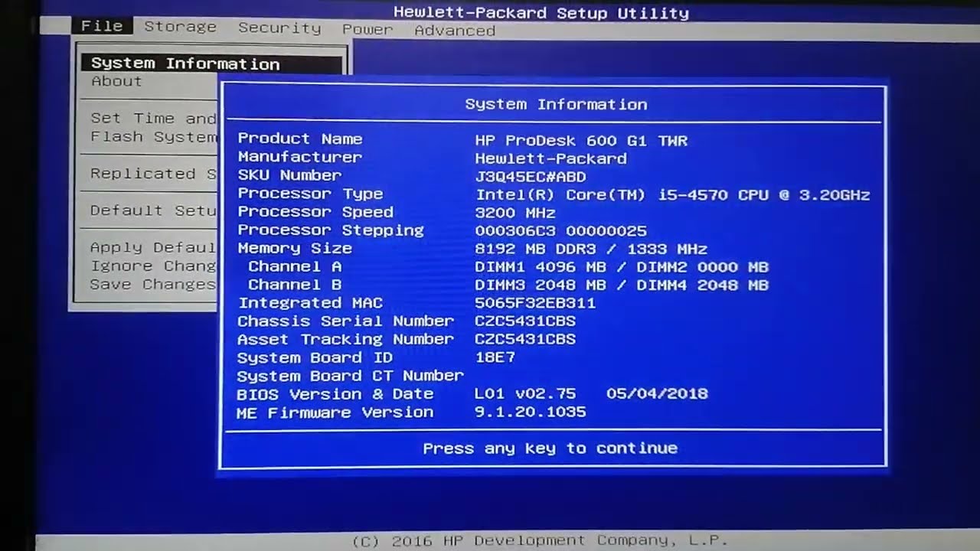Select the About menu entry

click(116, 81)
